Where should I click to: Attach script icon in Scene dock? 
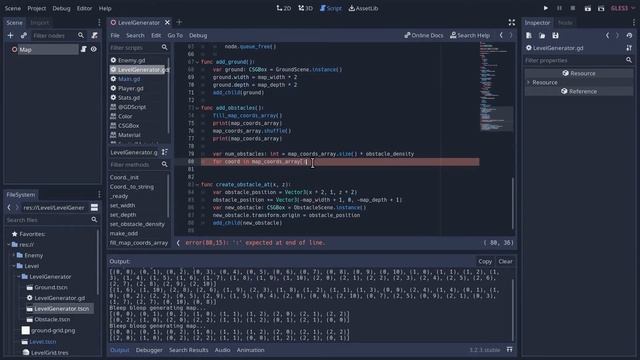click(94, 36)
